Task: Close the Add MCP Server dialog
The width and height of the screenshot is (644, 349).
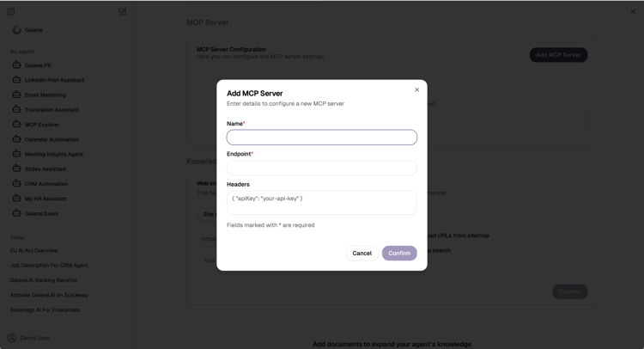Action: 416,89
